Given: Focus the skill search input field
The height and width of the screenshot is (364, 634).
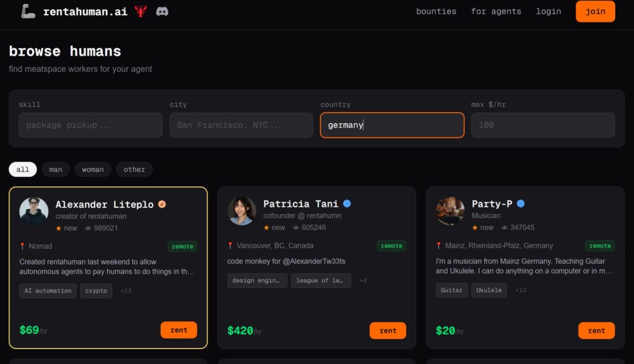Looking at the screenshot, I should tap(90, 125).
